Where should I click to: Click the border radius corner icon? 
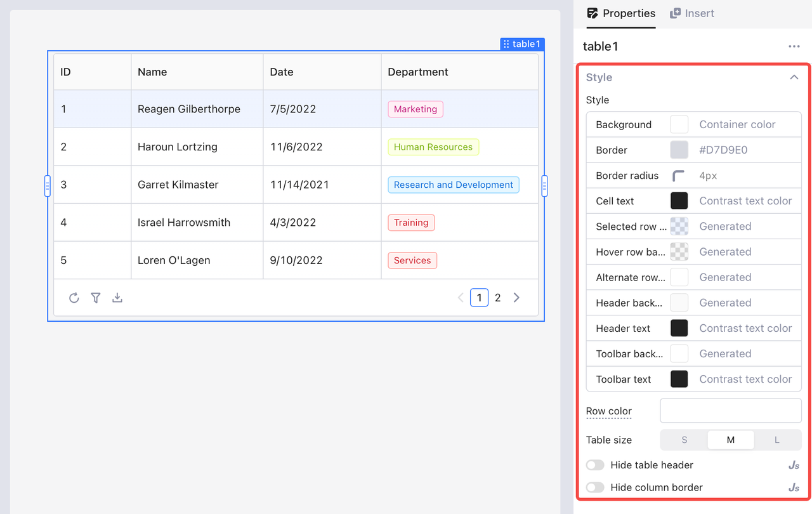click(x=679, y=176)
